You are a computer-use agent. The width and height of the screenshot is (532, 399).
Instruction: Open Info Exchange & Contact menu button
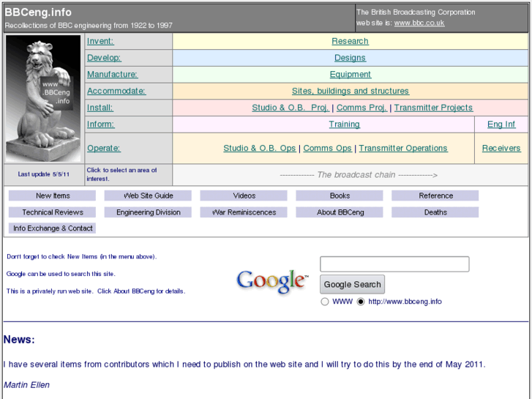(x=52, y=228)
